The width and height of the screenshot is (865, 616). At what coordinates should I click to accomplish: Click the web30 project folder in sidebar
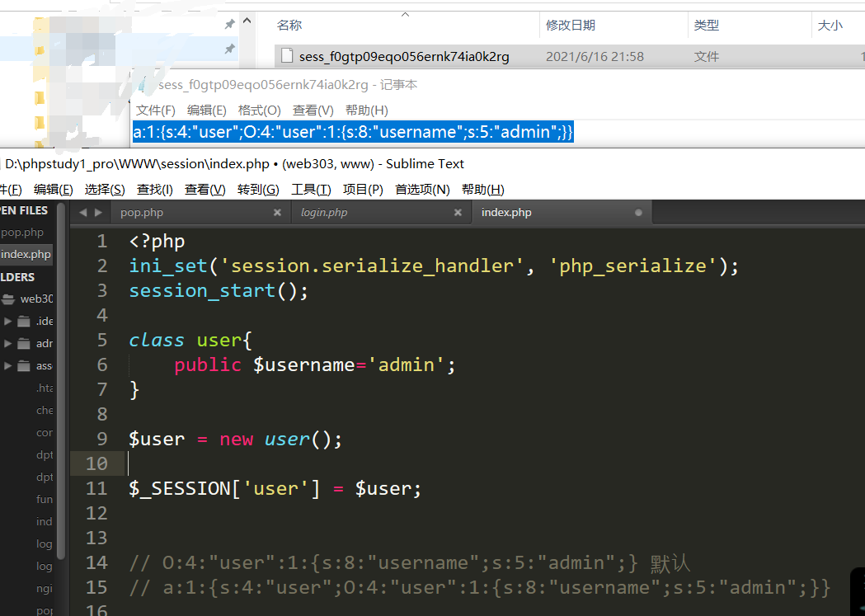click(27, 299)
